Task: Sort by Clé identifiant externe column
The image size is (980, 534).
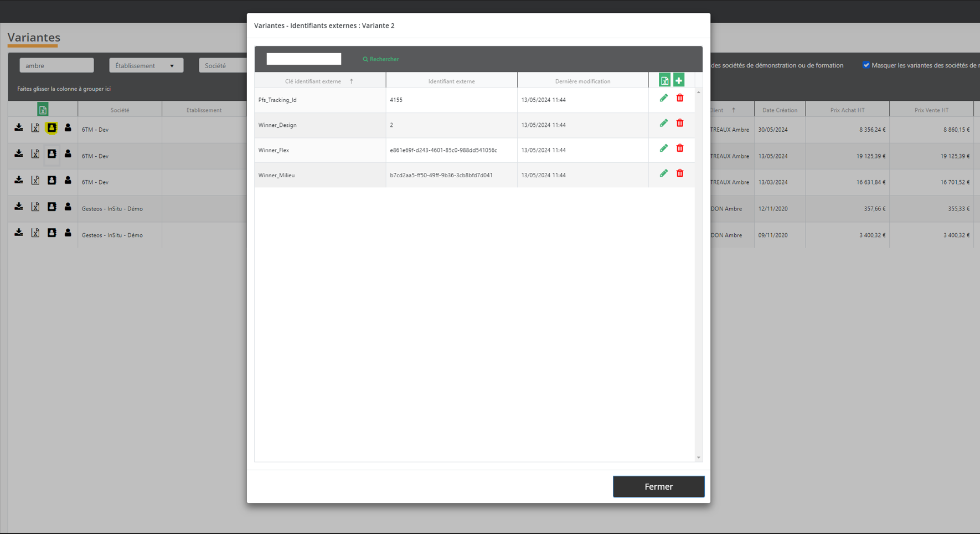Action: [x=313, y=81]
